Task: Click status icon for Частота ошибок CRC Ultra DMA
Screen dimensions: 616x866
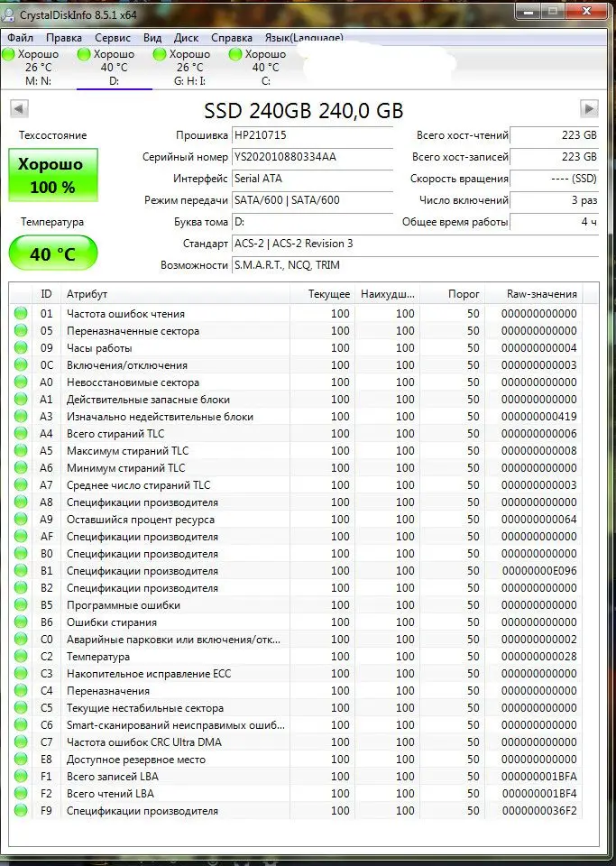Action: (21, 742)
